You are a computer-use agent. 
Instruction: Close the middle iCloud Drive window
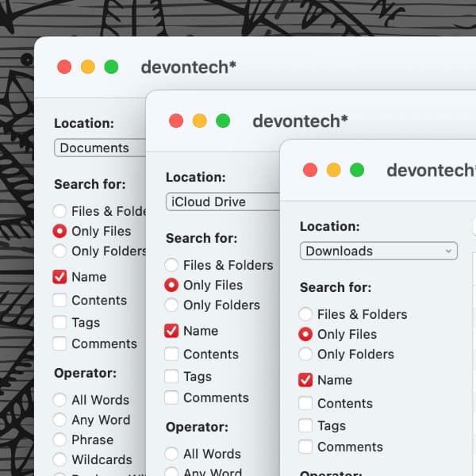click(x=176, y=121)
